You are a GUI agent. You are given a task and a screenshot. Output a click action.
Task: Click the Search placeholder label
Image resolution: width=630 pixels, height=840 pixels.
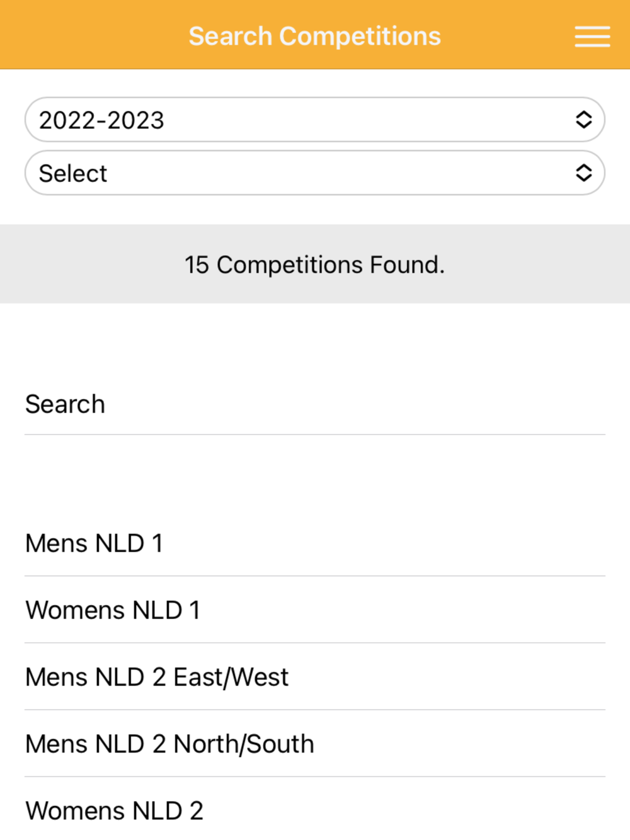click(x=65, y=404)
